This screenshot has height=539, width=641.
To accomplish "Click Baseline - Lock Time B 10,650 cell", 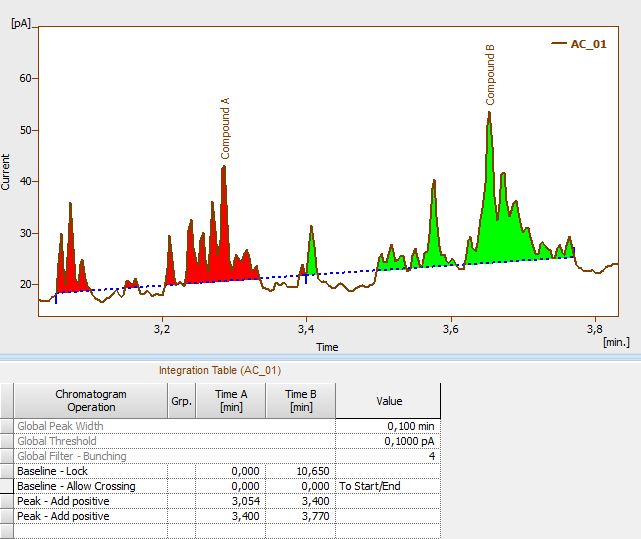I will [301, 471].
